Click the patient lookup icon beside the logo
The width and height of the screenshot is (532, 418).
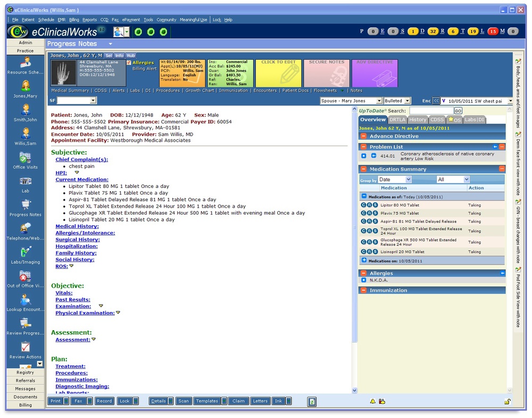(118, 32)
